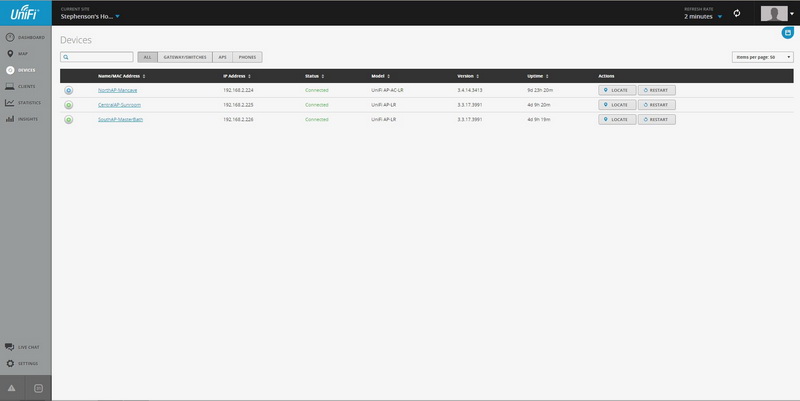Image resolution: width=800 pixels, height=401 pixels.
Task: Open the refresh rate dropdown
Action: 703,16
